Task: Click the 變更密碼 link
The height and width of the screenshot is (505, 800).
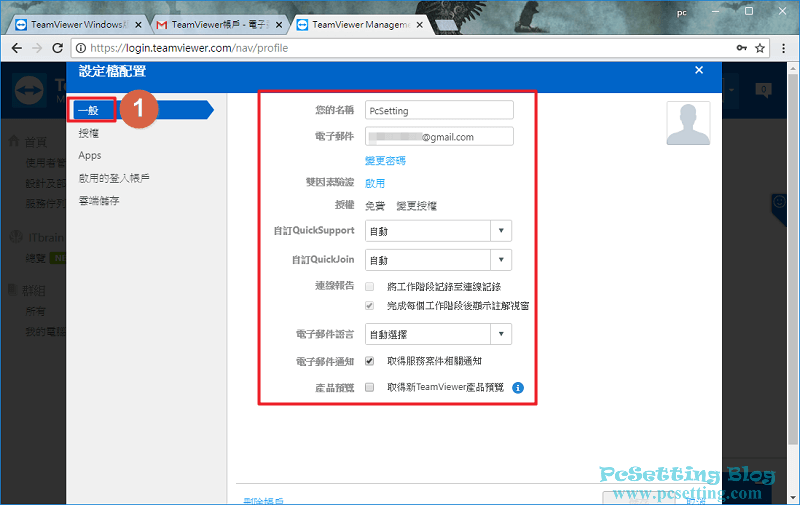Action: [385, 160]
